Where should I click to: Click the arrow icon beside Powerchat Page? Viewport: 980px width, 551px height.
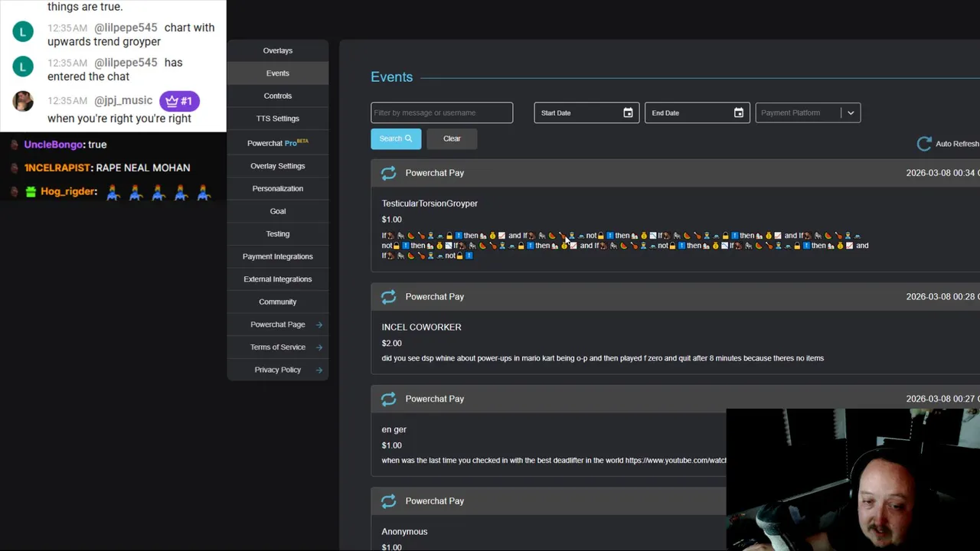pyautogui.click(x=319, y=324)
